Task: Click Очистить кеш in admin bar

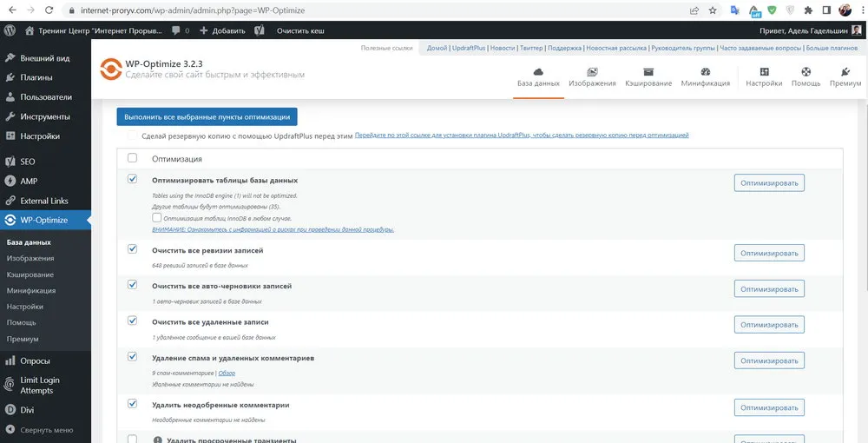Action: coord(300,30)
